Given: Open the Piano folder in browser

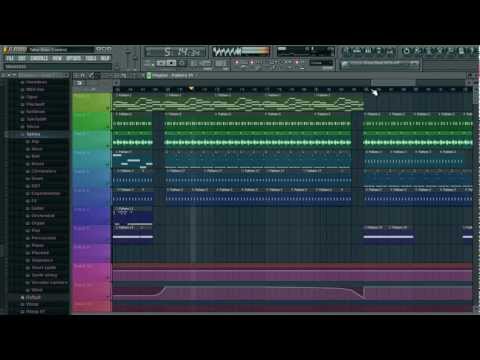Looking at the screenshot, I should 37,245.
